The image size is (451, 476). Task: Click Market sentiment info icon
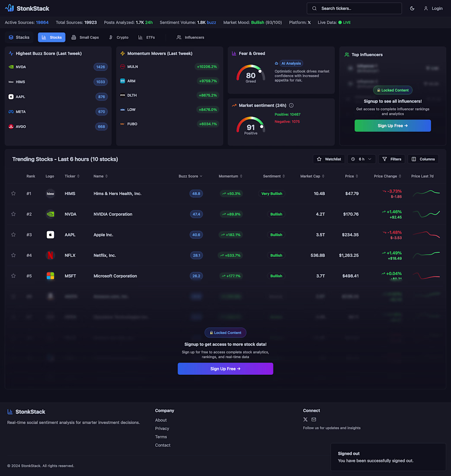tap(291, 105)
